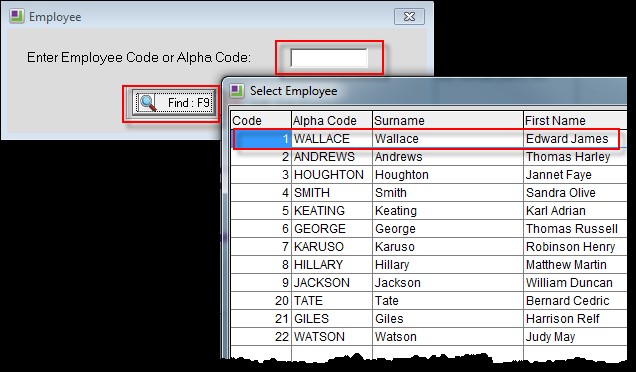Pick first name Thomas Harley
This screenshot has height=372, width=636.
point(575,157)
